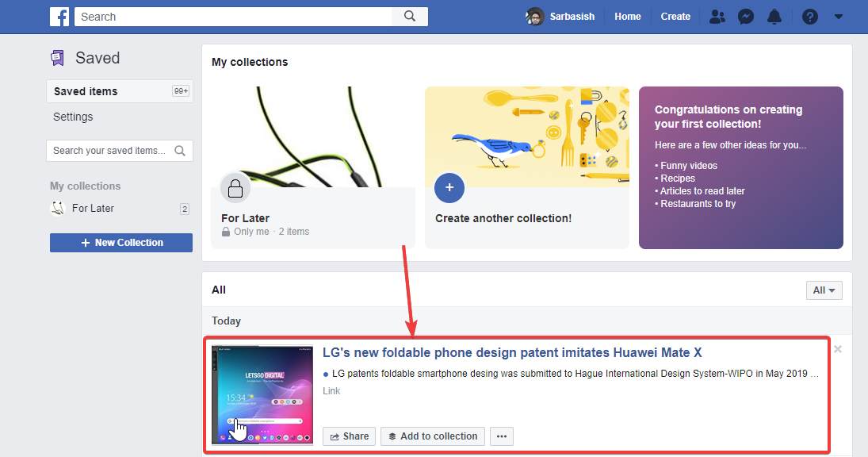Open the For Later collection card title

[x=245, y=218]
